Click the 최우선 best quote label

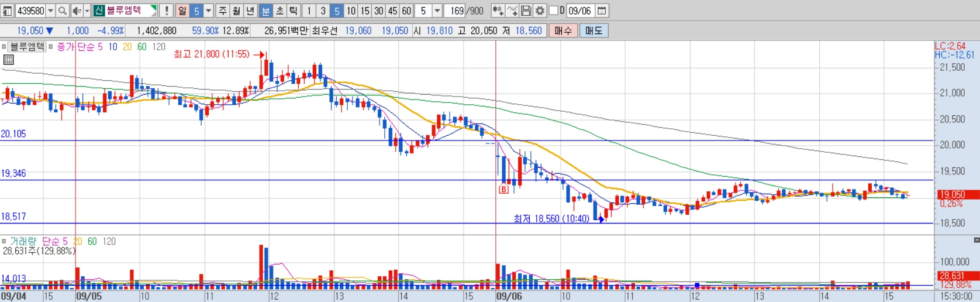point(325,30)
